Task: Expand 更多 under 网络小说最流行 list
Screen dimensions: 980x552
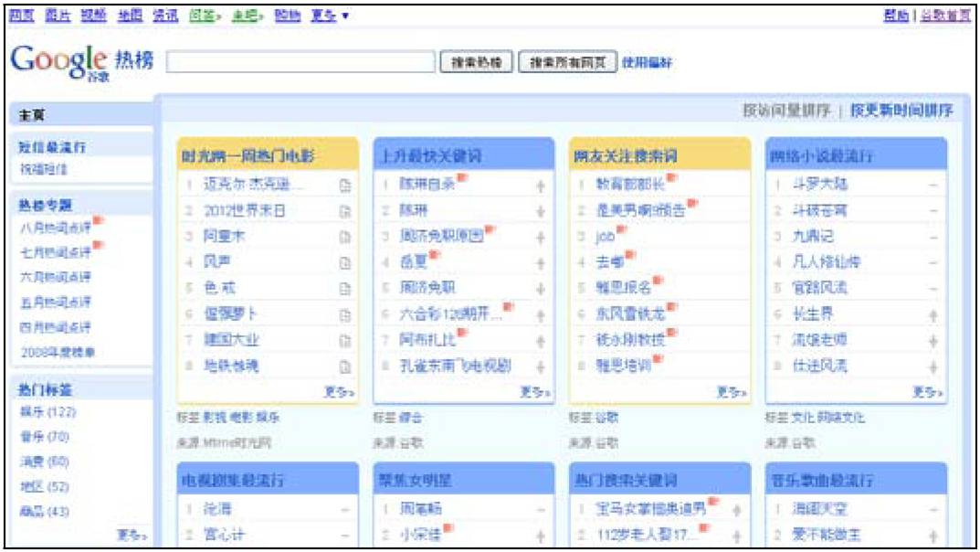Action: pyautogui.click(x=928, y=392)
